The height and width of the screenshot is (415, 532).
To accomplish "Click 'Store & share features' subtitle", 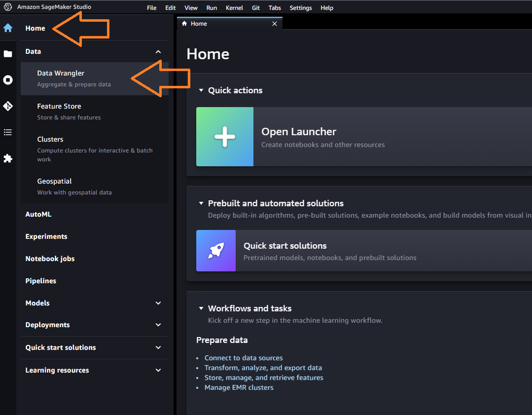I will tap(69, 117).
